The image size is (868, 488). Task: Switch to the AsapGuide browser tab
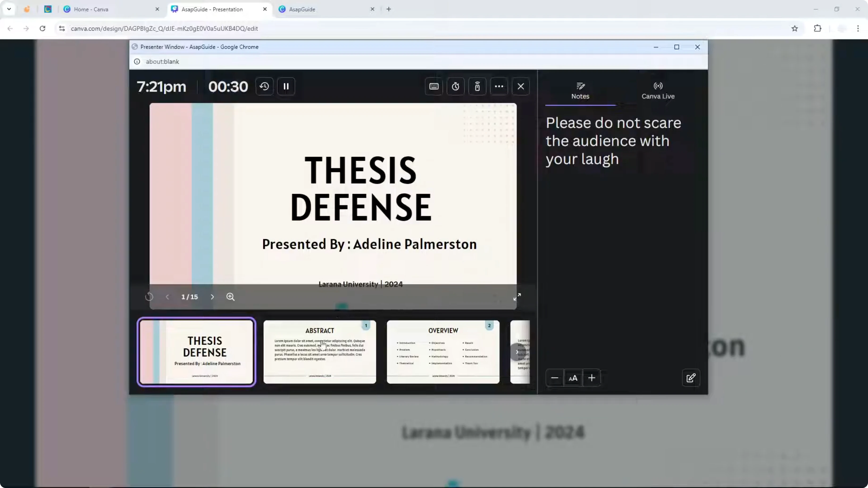pyautogui.click(x=326, y=9)
